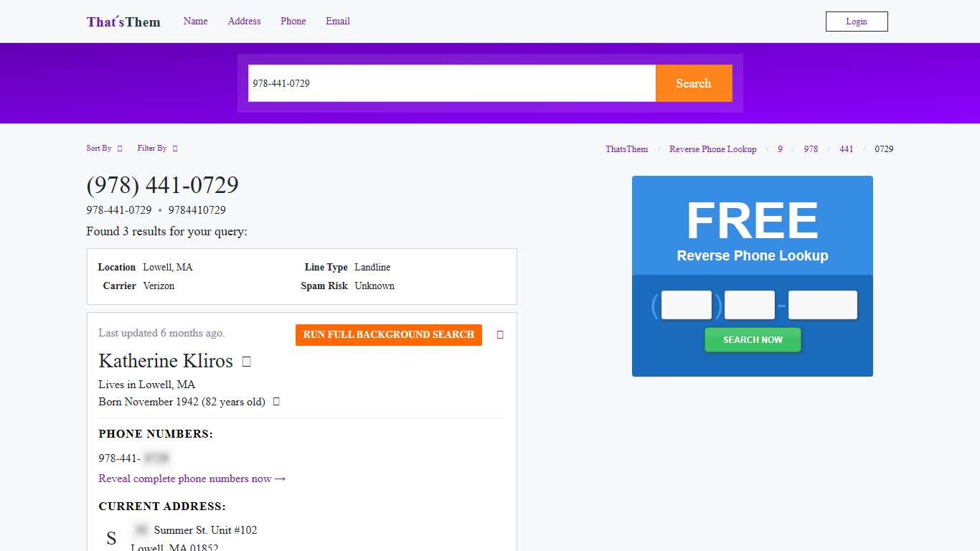The height and width of the screenshot is (551, 980).
Task: Click the icon beside the birth date
Action: point(276,402)
